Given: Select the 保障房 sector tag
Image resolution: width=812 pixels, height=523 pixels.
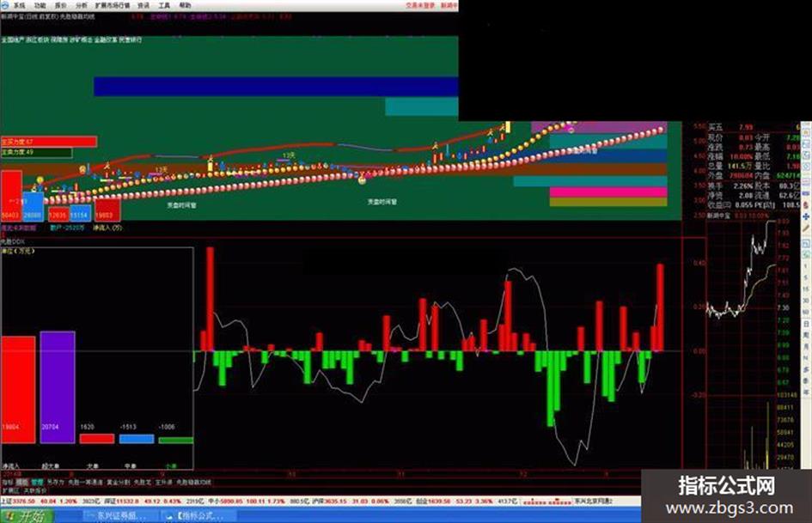Looking at the screenshot, I should coord(59,40).
